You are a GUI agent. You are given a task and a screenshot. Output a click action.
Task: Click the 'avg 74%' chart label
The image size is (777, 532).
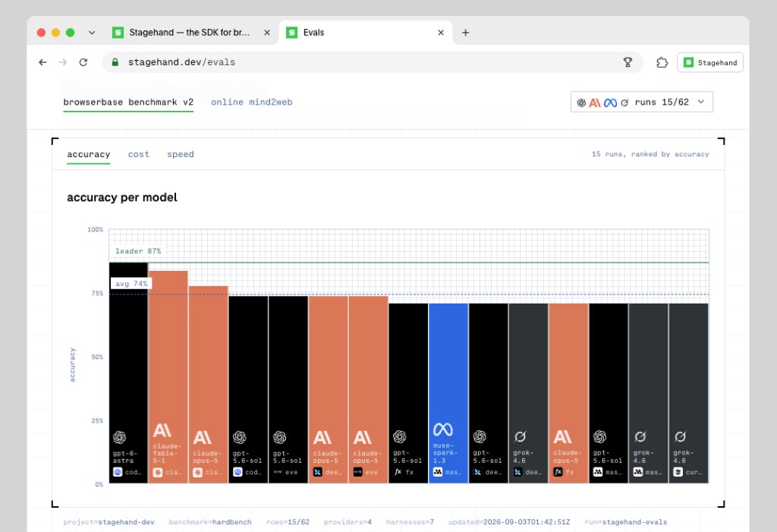(131, 284)
